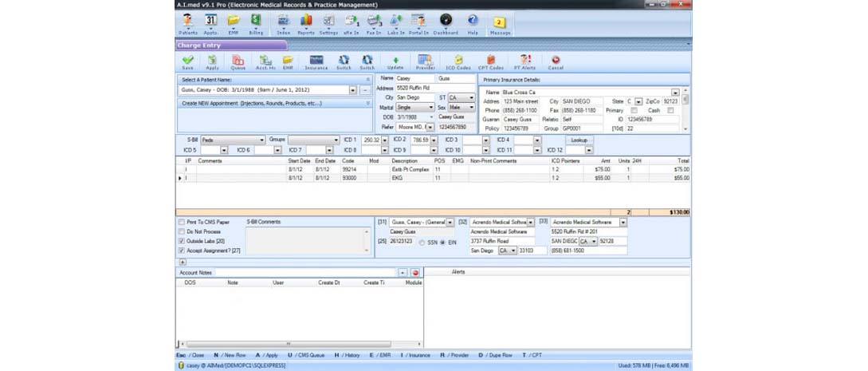Open the PT Alerts icon
This screenshot has width=868, height=371.
(x=524, y=61)
